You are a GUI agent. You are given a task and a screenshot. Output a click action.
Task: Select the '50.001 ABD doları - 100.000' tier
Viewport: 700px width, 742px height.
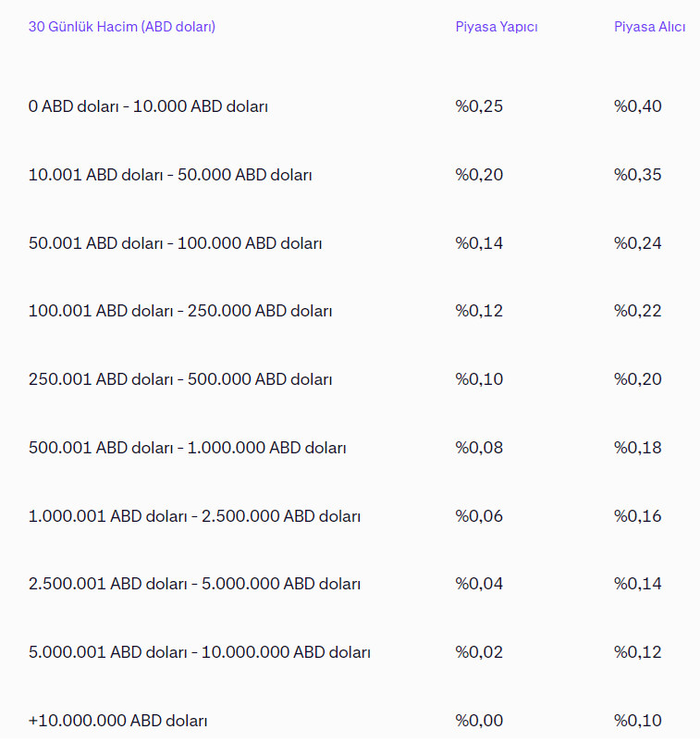(x=175, y=243)
